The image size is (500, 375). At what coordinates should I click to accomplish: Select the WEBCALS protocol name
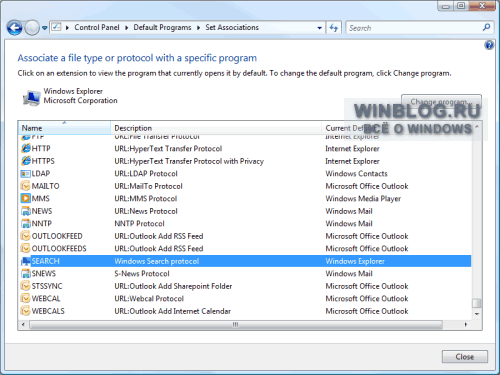click(48, 311)
